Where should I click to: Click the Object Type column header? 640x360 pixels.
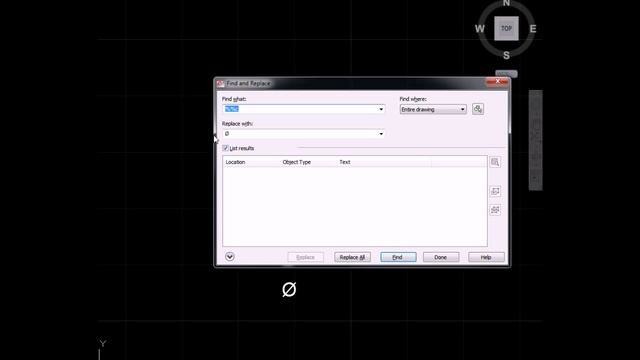pyautogui.click(x=309, y=162)
